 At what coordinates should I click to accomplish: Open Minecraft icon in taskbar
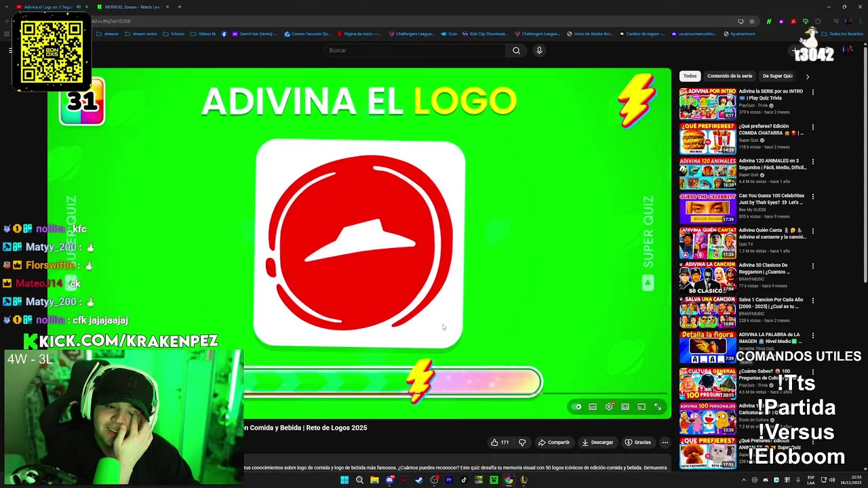494,480
